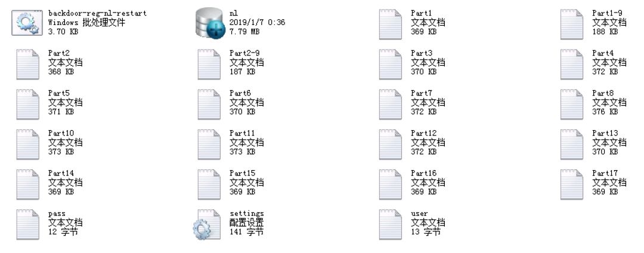
Task: Select the Part1-9 text file icon
Action: [x=572, y=24]
